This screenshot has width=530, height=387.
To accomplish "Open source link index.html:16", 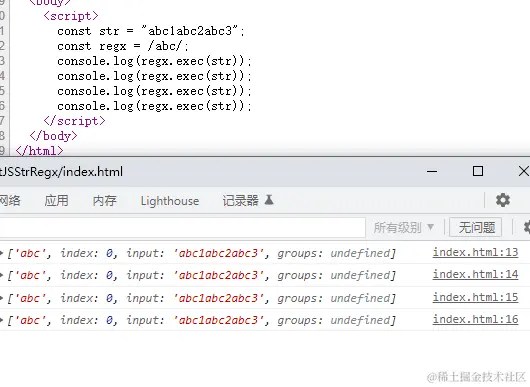I will pyautogui.click(x=475, y=319).
